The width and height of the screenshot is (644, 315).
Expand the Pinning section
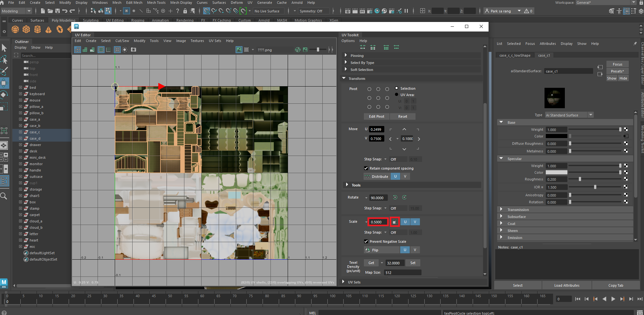[x=346, y=55]
